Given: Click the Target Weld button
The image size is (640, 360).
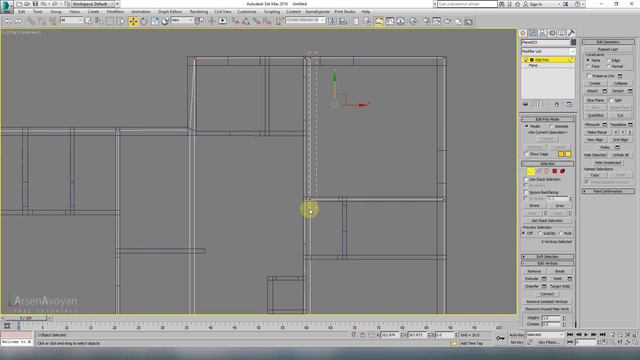Looking at the screenshot, I should click(x=560, y=287).
